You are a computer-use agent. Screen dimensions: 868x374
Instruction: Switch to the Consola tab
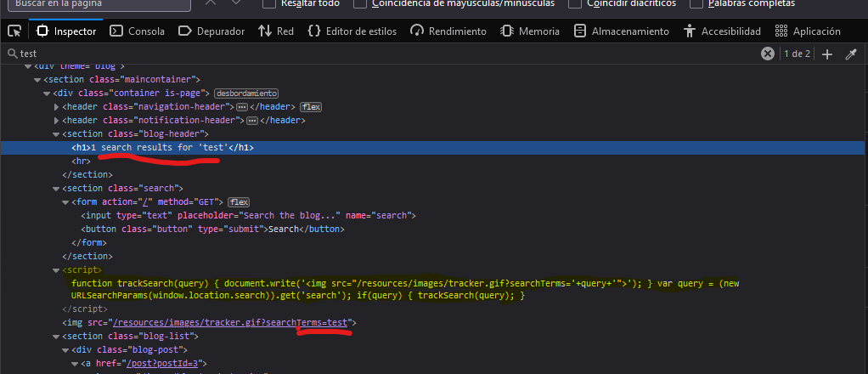pyautogui.click(x=138, y=31)
